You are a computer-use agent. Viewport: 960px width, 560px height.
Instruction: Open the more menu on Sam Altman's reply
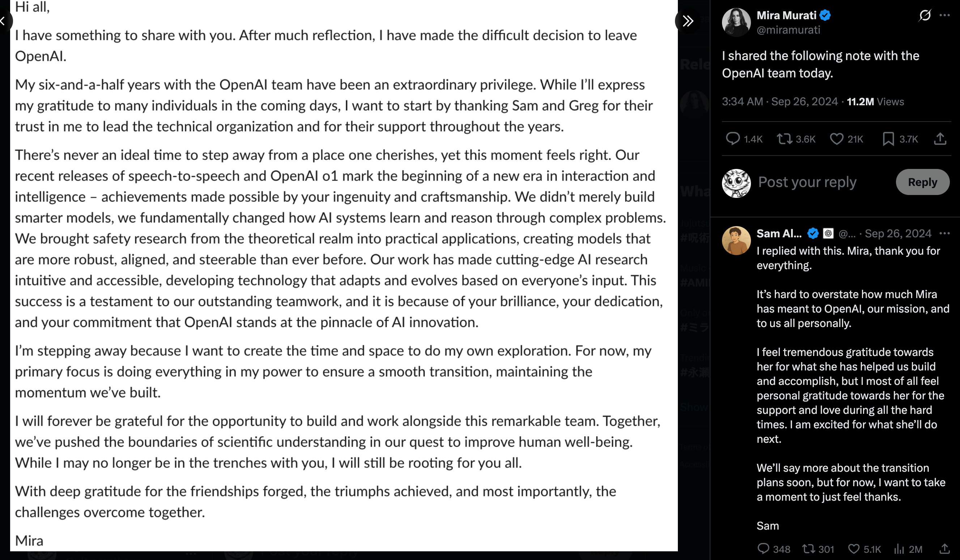point(944,233)
